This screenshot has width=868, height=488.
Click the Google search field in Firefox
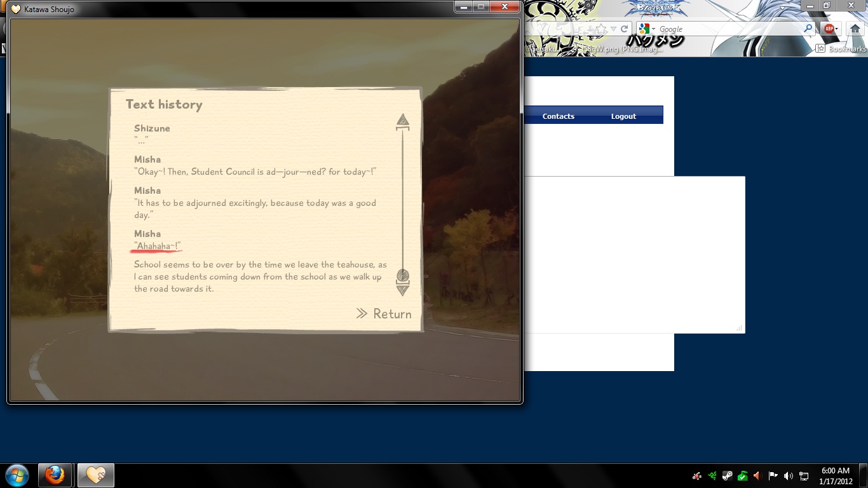pyautogui.click(x=730, y=29)
